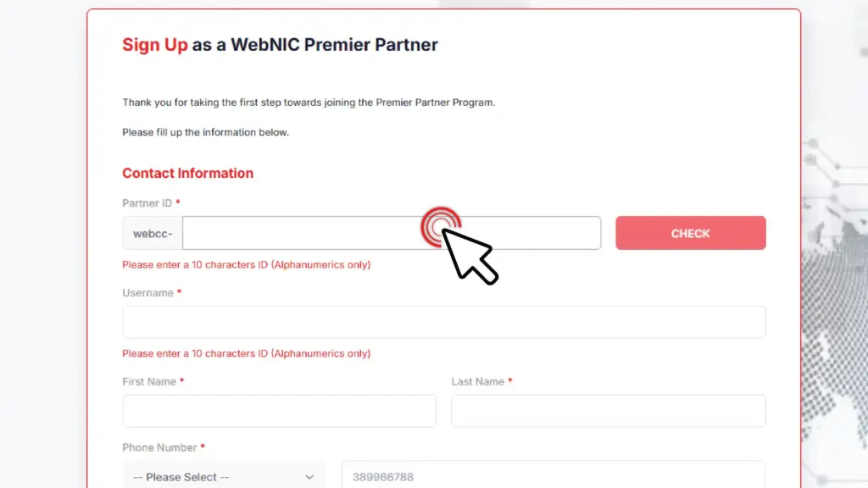Click the WebNIC Premier Partner title text
The height and width of the screenshot is (488, 868).
point(312,45)
